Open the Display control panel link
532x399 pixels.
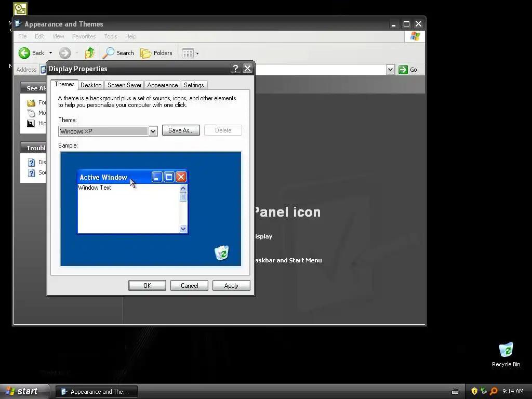click(263, 236)
